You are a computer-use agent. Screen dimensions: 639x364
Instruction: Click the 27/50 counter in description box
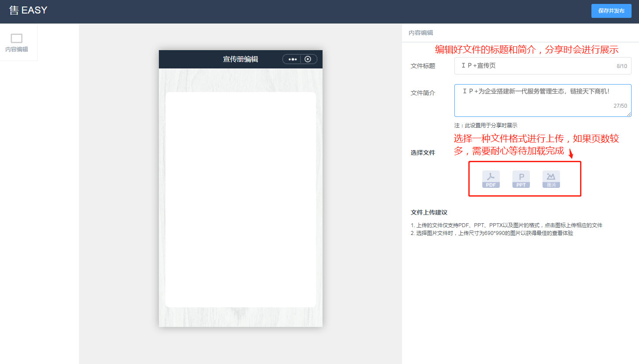[620, 106]
